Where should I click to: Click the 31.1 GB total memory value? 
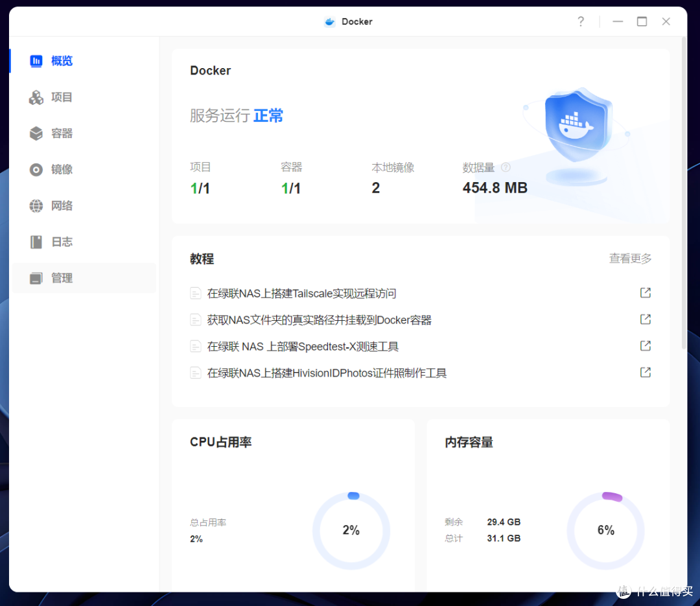tap(504, 539)
